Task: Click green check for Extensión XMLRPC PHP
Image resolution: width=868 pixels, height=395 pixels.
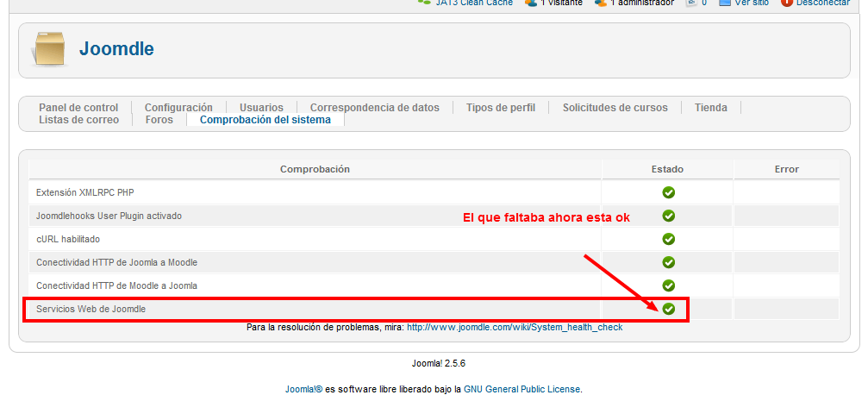Action: point(668,192)
